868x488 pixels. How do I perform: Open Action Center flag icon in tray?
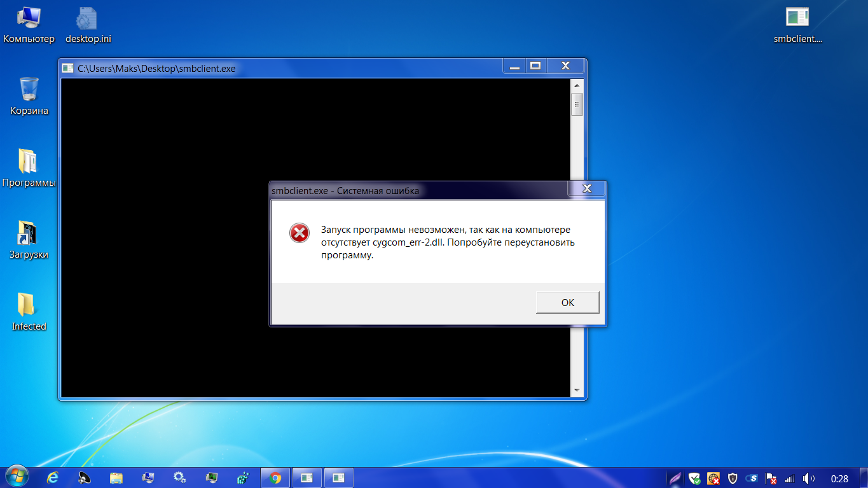(771, 478)
